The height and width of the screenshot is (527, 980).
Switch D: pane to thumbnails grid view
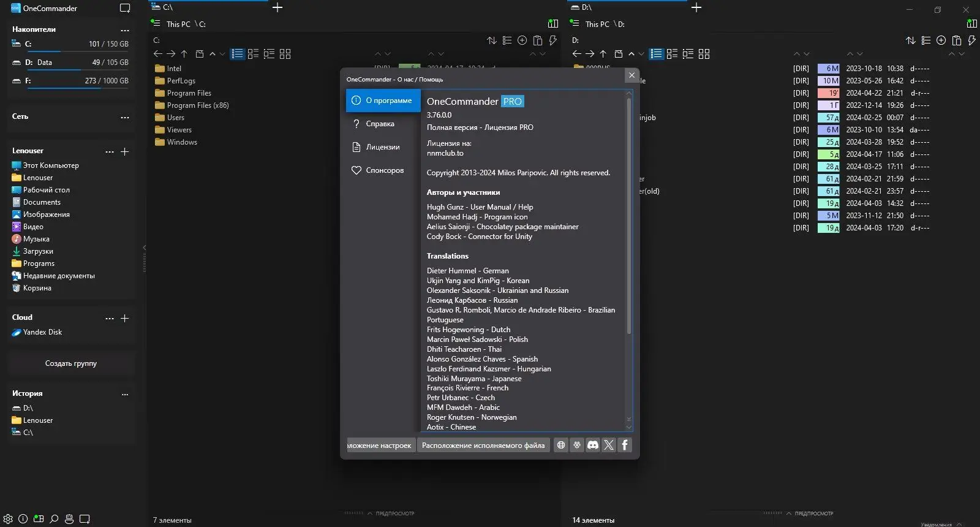(704, 54)
